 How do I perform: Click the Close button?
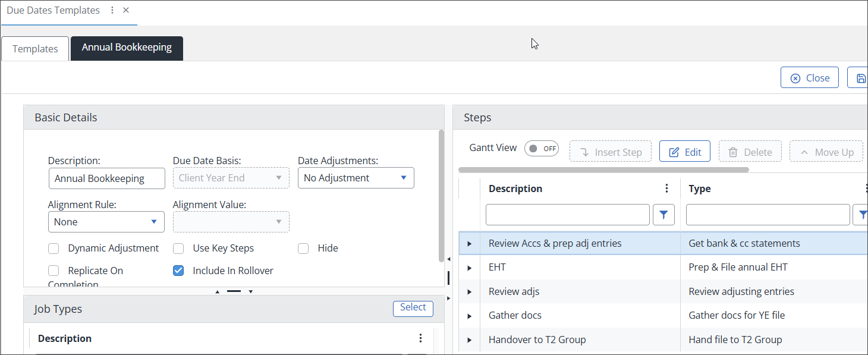click(x=809, y=78)
